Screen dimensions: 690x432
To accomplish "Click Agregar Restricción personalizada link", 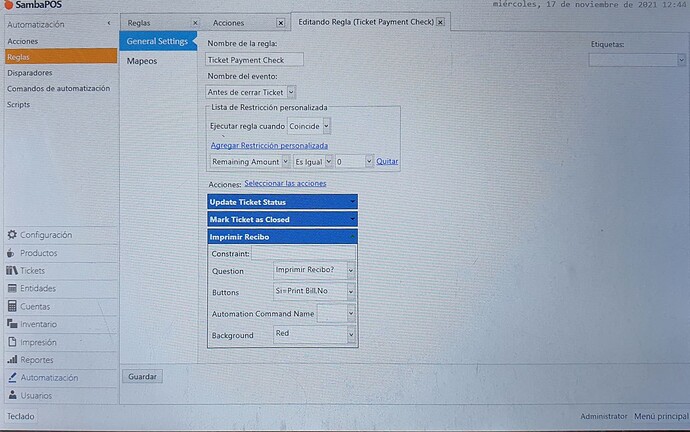I will 269,146.
